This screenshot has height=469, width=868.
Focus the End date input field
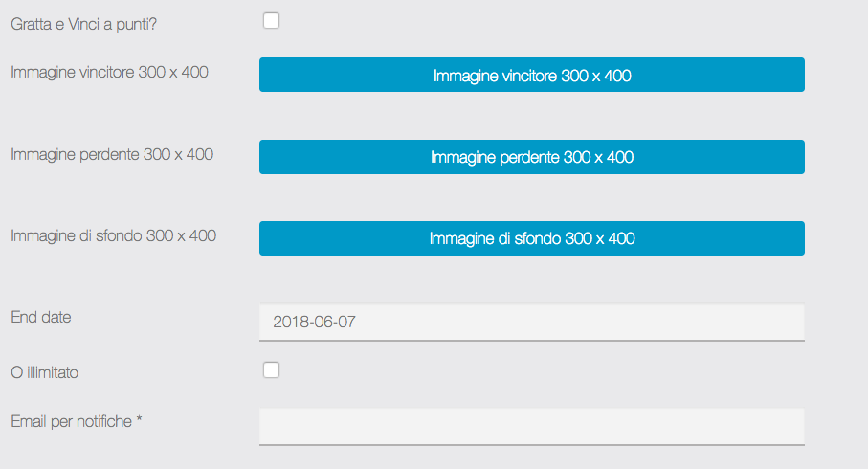pos(531,323)
